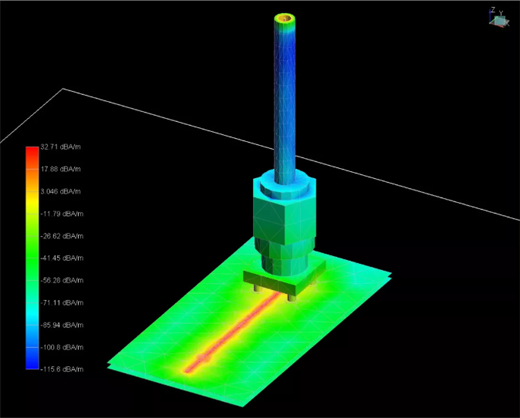Click the X axis label on gizmo
Viewport: 520px width, 418px height.
coord(507,23)
